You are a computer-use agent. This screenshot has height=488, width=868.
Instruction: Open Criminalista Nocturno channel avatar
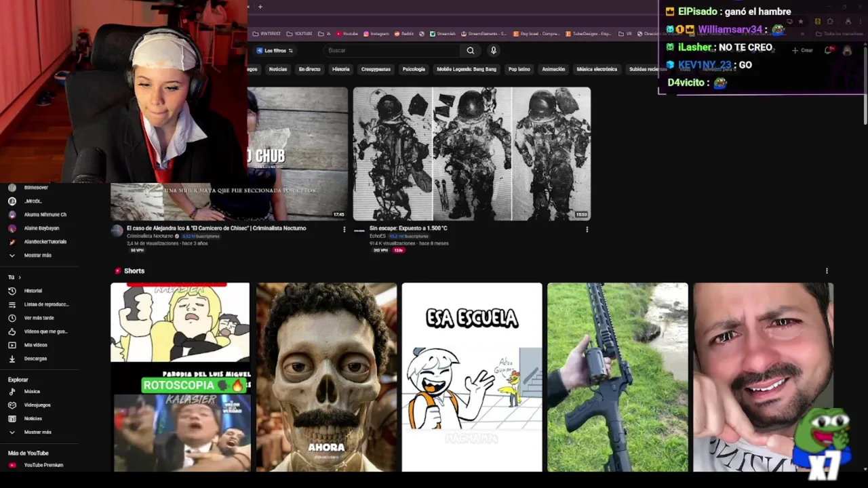coord(117,231)
